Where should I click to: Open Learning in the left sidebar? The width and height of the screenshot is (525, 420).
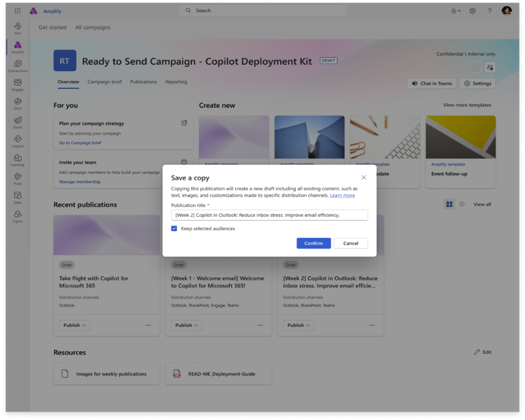coord(18,160)
